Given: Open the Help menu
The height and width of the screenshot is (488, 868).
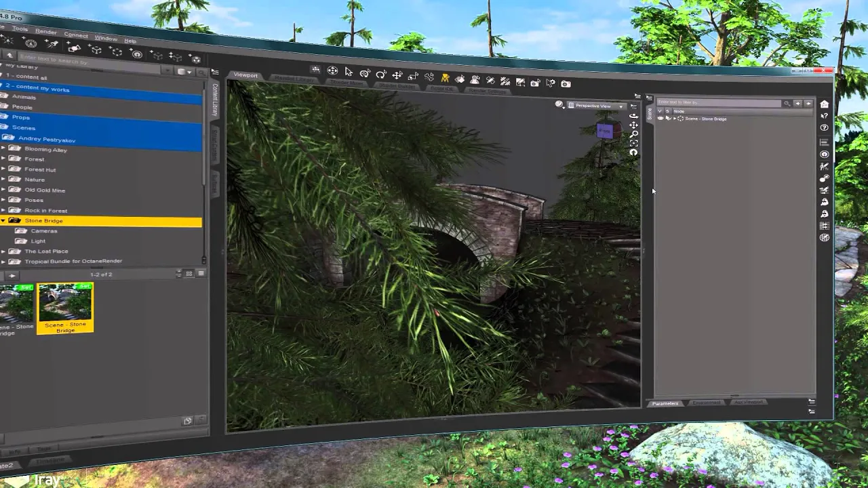Looking at the screenshot, I should [130, 41].
